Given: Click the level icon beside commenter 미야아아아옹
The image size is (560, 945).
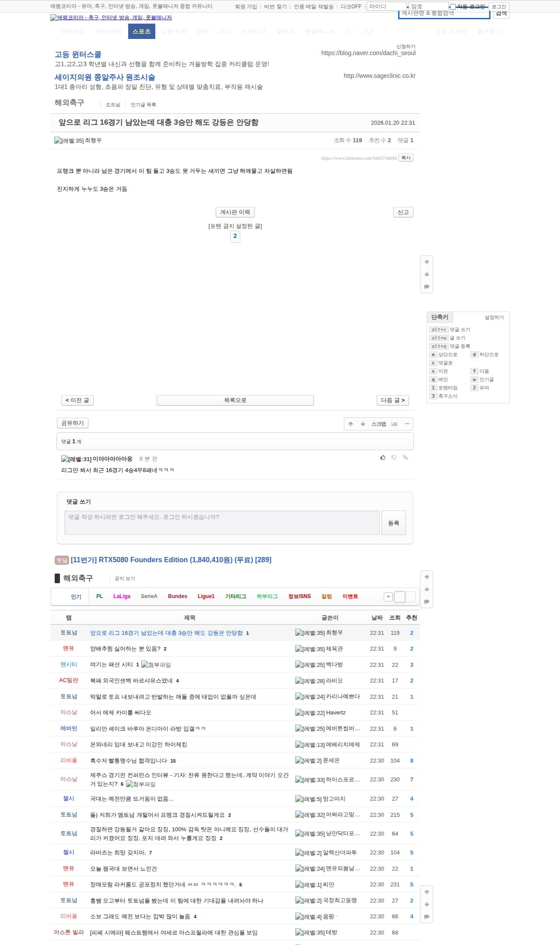Looking at the screenshot, I should 76,459.
